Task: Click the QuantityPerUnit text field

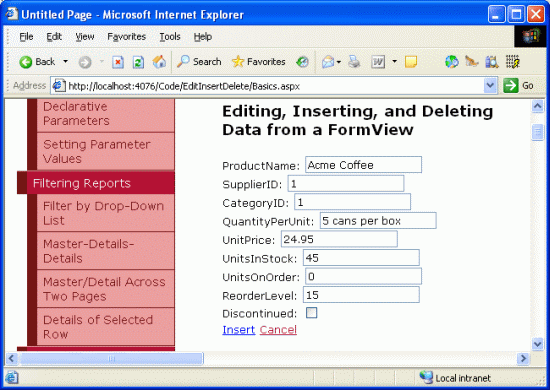Action: (378, 221)
